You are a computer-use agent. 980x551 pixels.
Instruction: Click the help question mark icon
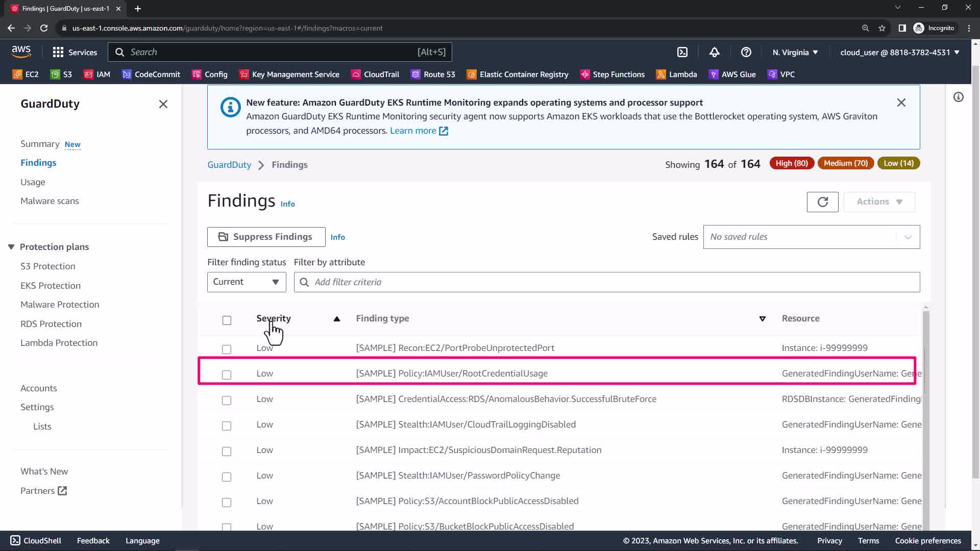[746, 52]
